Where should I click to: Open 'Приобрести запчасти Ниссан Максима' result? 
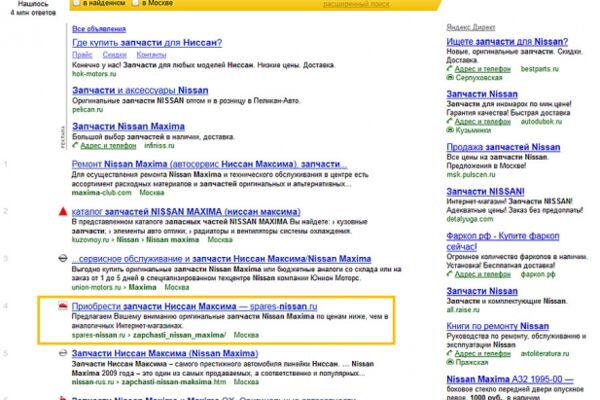tap(194, 307)
